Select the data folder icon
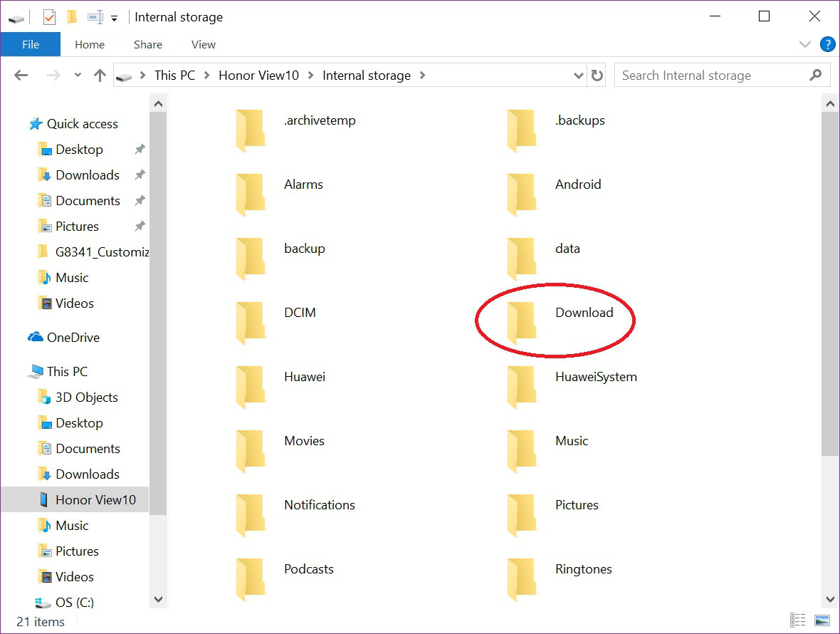 pyautogui.click(x=522, y=259)
